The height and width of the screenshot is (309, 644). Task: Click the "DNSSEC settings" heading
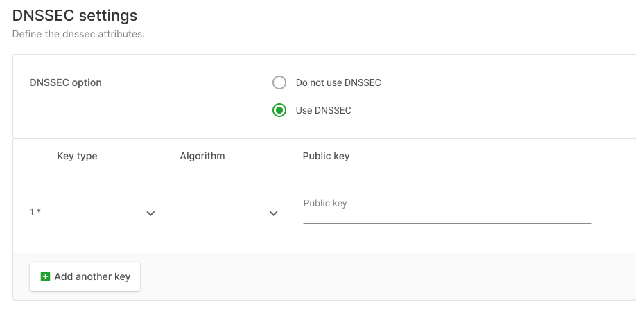pyautogui.click(x=75, y=16)
